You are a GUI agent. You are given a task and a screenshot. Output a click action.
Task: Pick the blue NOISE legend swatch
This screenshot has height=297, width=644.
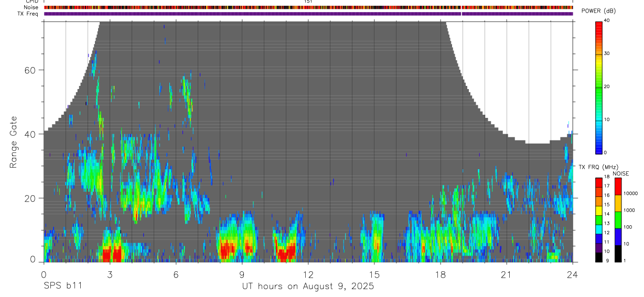[618, 237]
